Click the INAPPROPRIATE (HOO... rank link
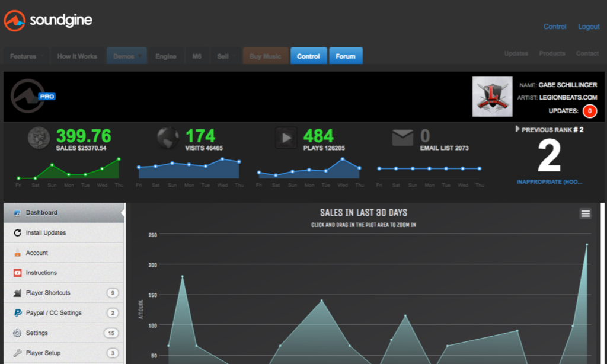 pos(550,181)
